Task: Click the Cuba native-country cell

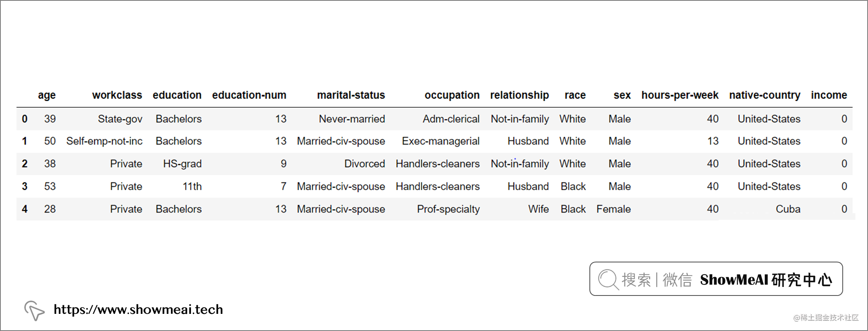Action: [788, 209]
